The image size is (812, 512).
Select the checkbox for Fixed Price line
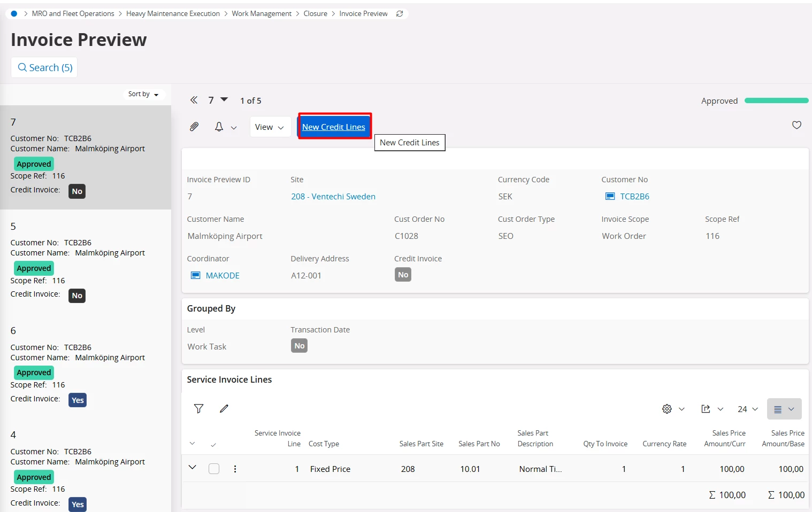pos(214,469)
